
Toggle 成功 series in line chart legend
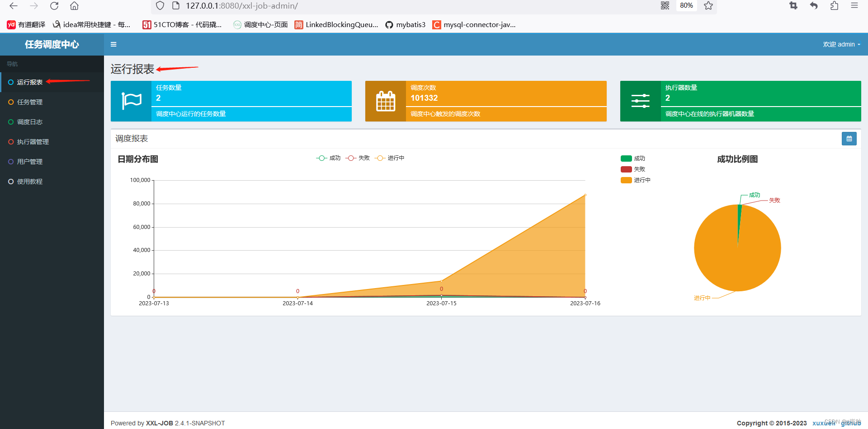point(329,158)
